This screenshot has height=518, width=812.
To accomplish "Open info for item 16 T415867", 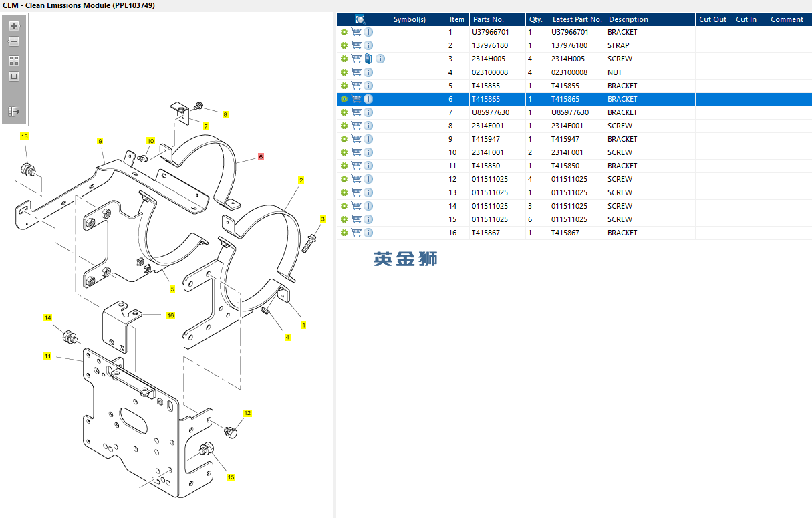I will tap(368, 233).
